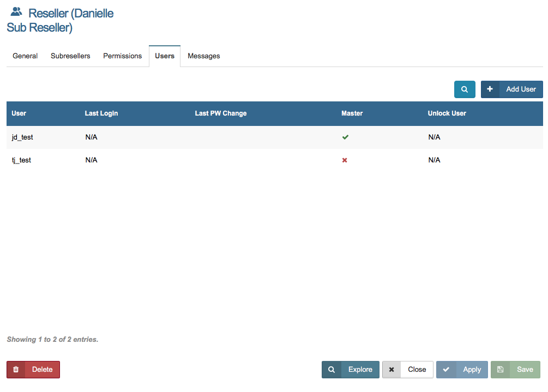Sort by Last PW Change column header
The image size is (548, 392).
point(221,113)
